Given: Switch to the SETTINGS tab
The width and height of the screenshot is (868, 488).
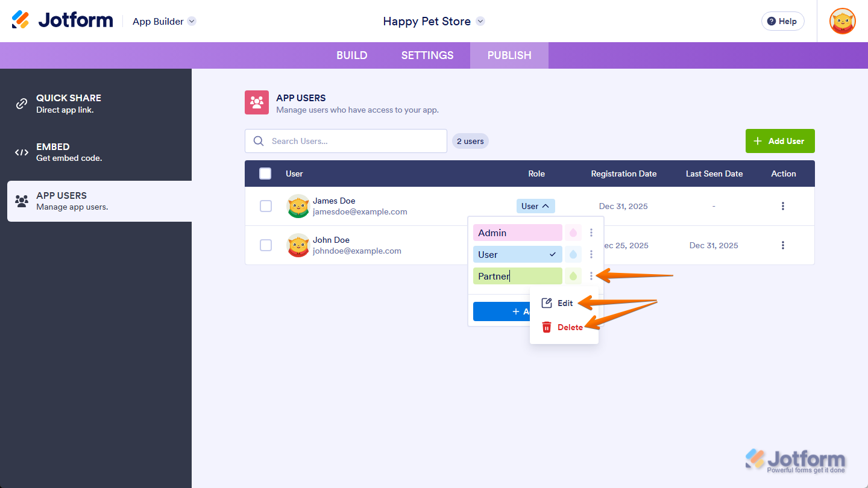Looking at the screenshot, I should (427, 55).
